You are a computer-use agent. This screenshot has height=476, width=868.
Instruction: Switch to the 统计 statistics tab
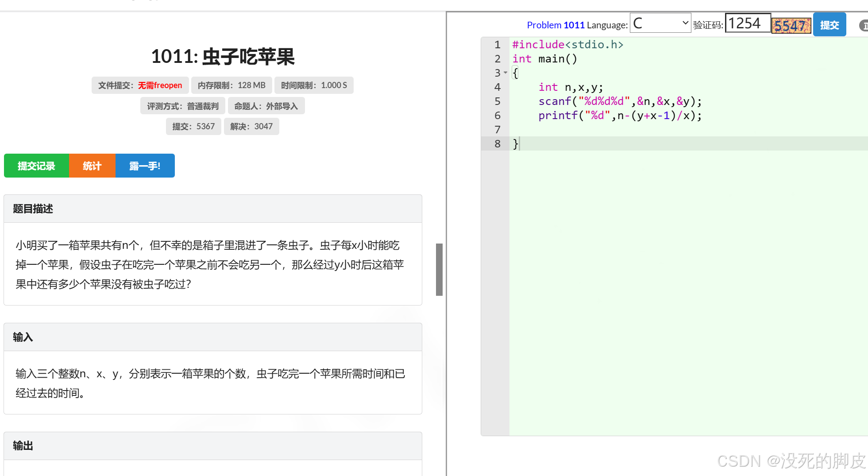coord(92,166)
